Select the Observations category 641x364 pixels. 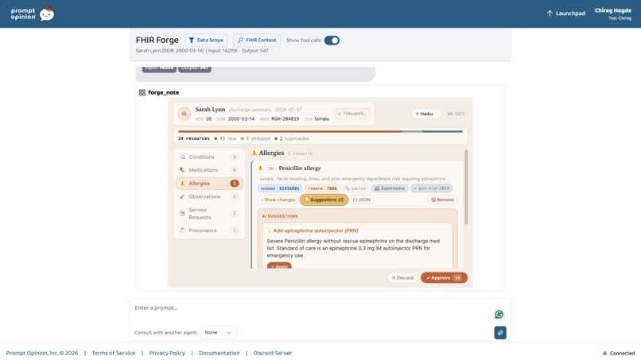pyautogui.click(x=209, y=196)
